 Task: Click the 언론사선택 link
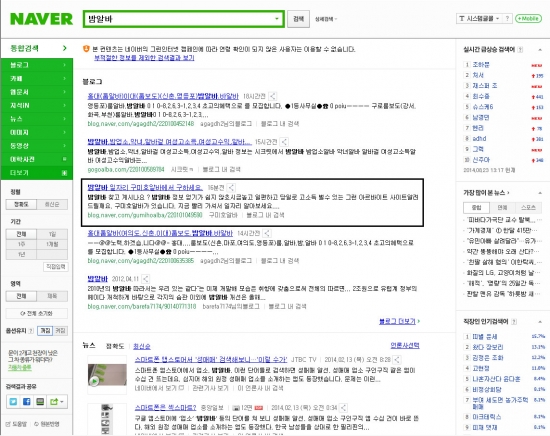pyautogui.click(x=405, y=346)
